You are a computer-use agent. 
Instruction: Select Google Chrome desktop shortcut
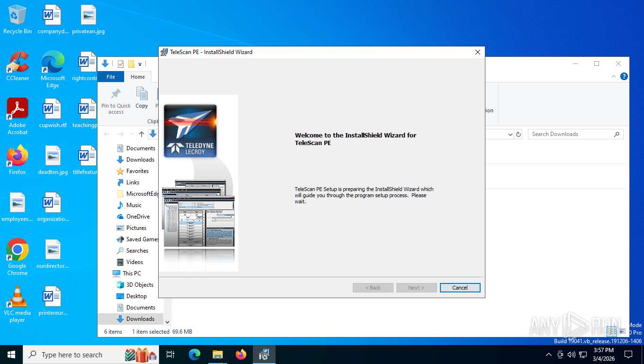point(18,257)
